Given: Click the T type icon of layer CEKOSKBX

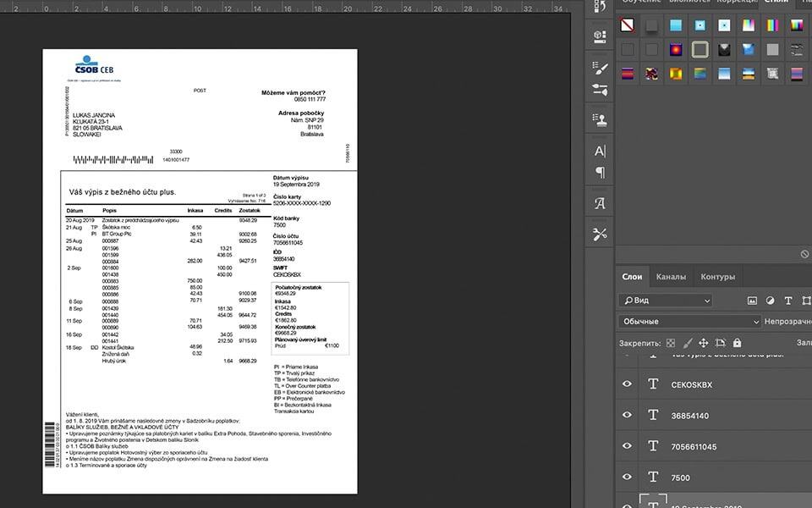Looking at the screenshot, I should 653,384.
